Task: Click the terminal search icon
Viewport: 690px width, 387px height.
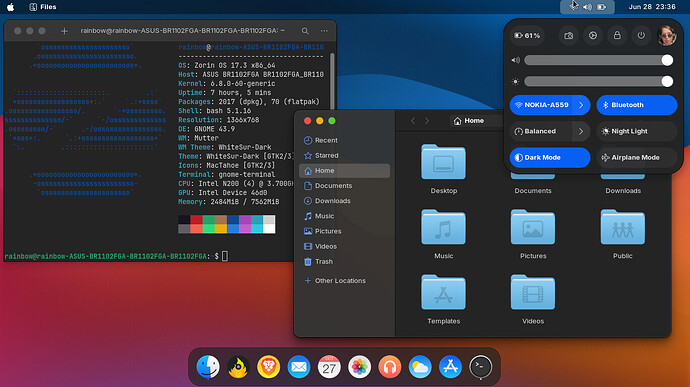Action: (305, 31)
